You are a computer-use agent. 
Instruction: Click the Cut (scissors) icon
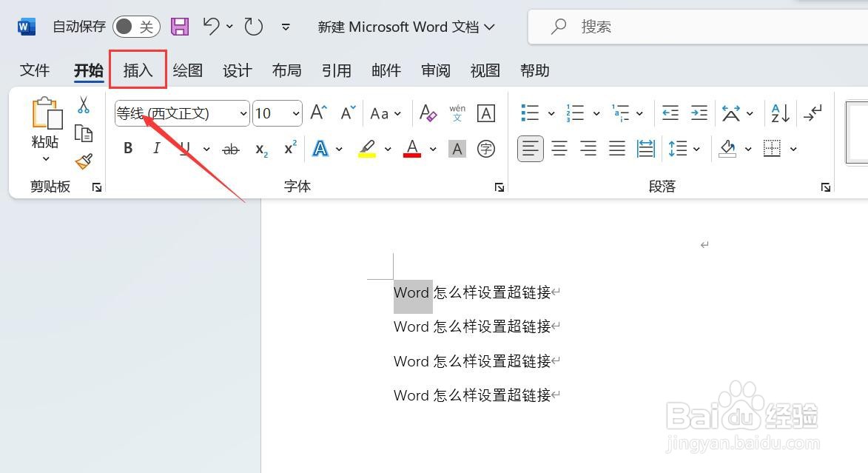pyautogui.click(x=84, y=104)
